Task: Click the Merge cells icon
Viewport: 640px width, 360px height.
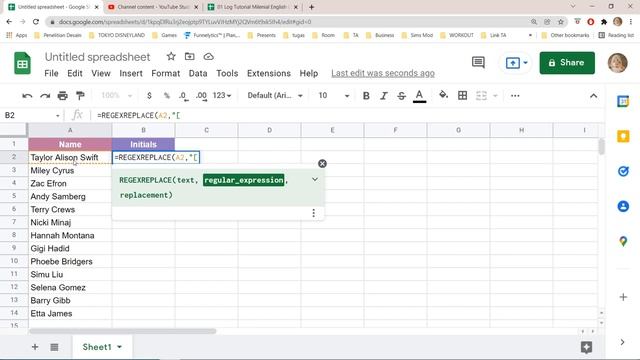Action: [481, 96]
